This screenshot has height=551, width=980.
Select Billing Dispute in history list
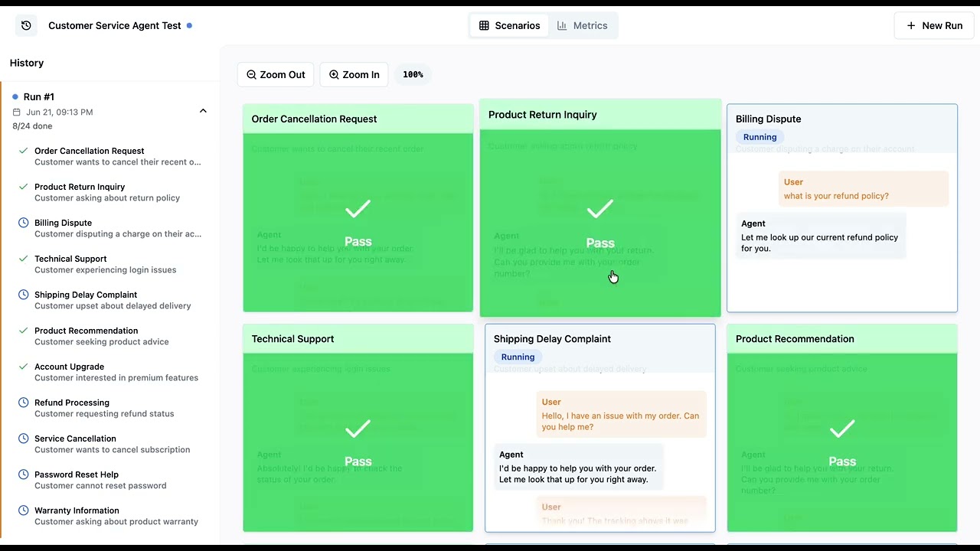click(110, 228)
